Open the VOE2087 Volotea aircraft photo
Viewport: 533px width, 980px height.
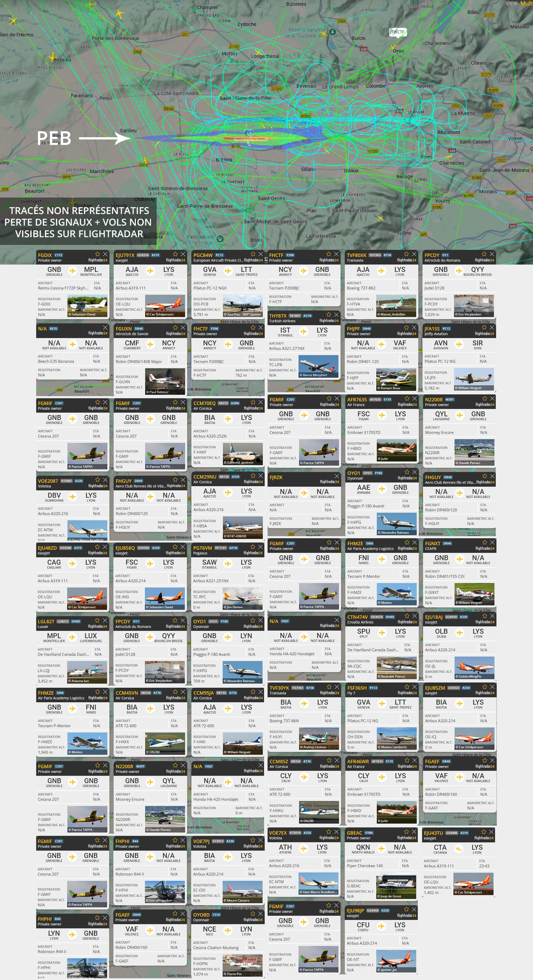pyautogui.click(x=87, y=529)
